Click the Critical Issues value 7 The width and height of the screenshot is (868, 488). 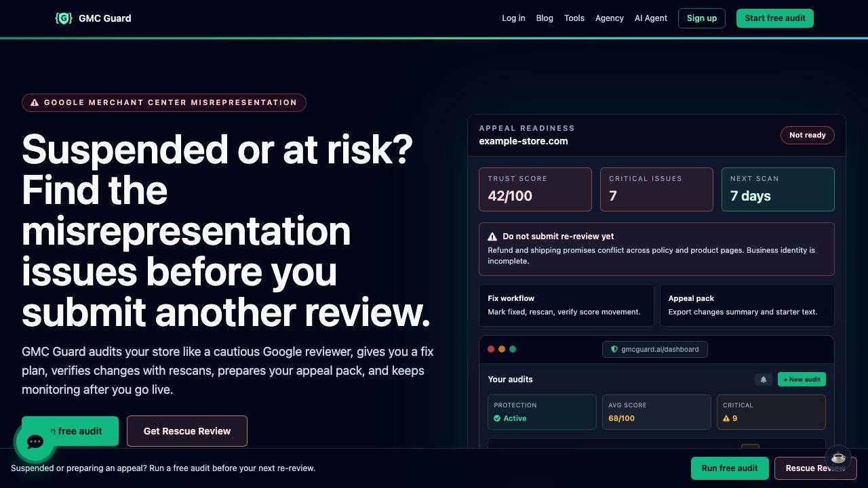(613, 196)
